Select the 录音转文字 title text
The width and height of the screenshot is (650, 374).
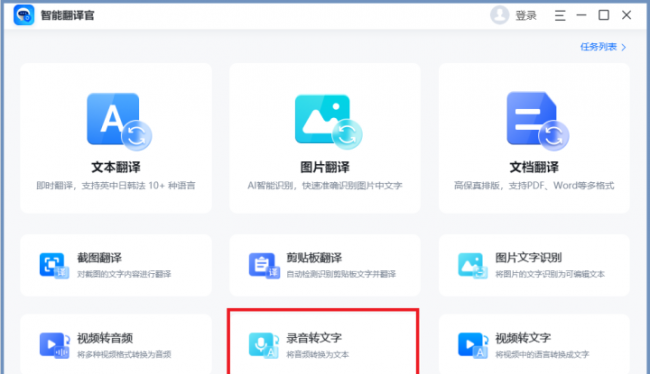[x=314, y=338]
